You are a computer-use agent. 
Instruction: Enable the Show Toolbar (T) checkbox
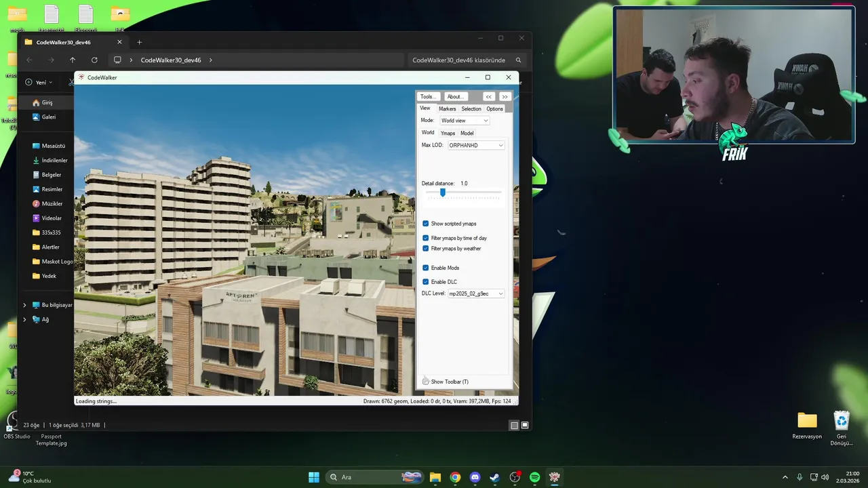pos(426,382)
